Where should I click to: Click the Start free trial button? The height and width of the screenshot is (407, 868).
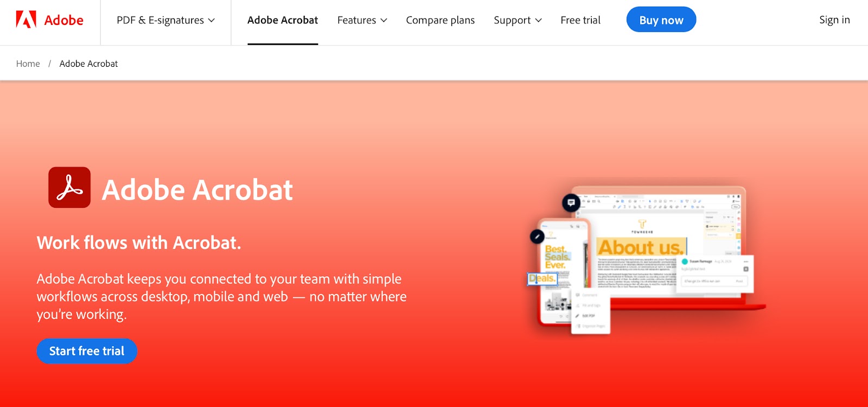coord(87,351)
